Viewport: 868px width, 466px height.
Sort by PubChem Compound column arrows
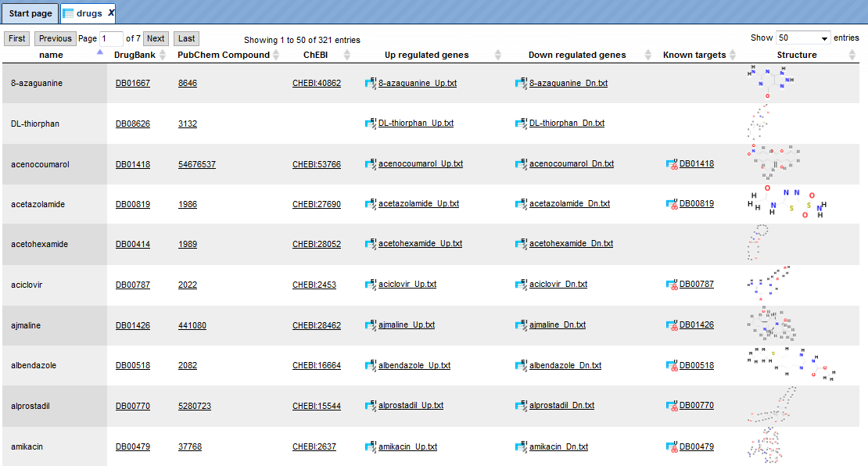click(276, 55)
